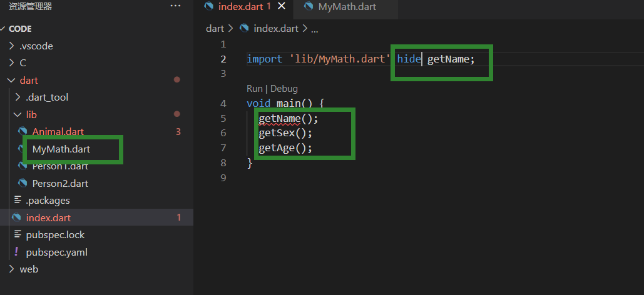
Task: Click the void main() declaration
Action: point(285,103)
